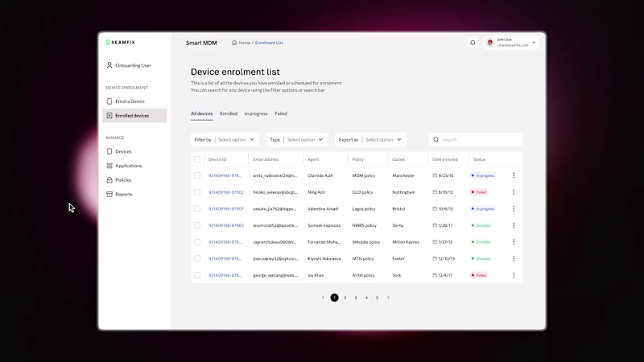
Task: Click the magnifier icon in Search
Action: 436,139
